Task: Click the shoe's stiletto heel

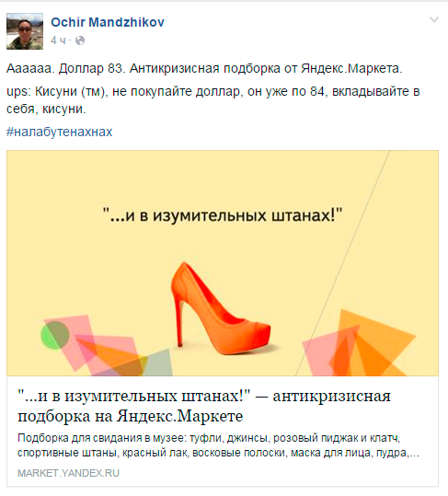Action: pyautogui.click(x=180, y=323)
